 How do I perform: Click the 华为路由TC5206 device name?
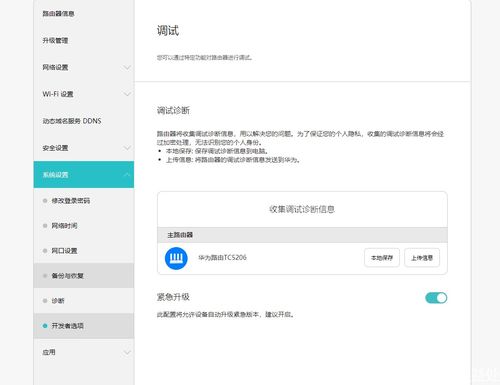[222, 257]
